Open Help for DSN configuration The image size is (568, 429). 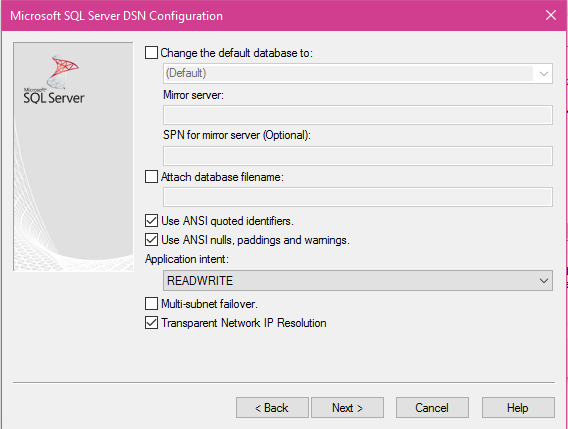518,408
